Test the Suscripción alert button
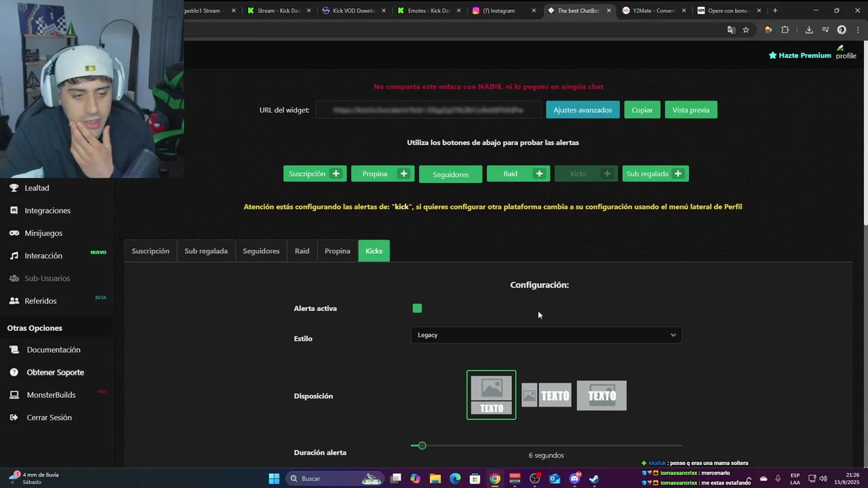868x488 pixels. (x=315, y=174)
